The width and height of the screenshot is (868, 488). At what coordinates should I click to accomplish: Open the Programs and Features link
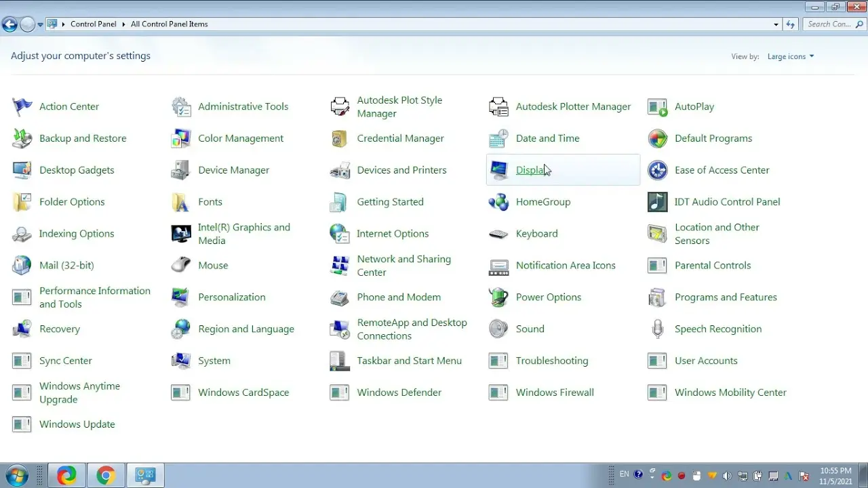point(726,297)
